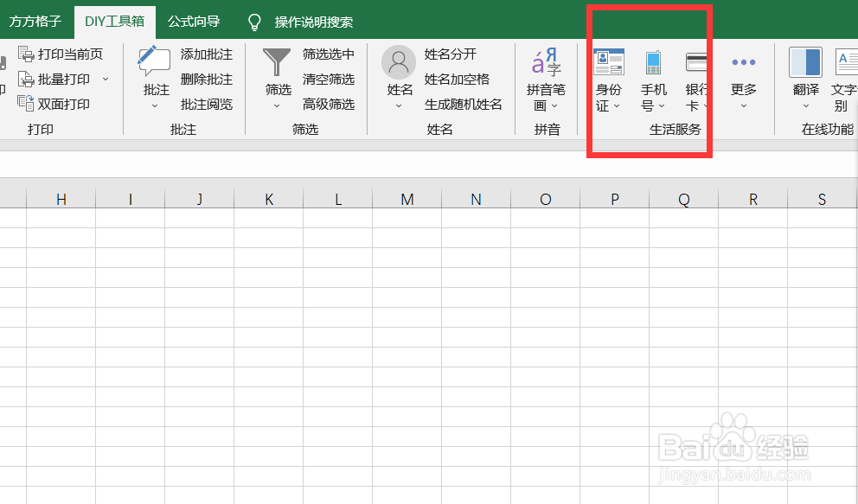The image size is (858, 504).
Task: Enable 筛选选中 filter selected option
Action: (330, 54)
